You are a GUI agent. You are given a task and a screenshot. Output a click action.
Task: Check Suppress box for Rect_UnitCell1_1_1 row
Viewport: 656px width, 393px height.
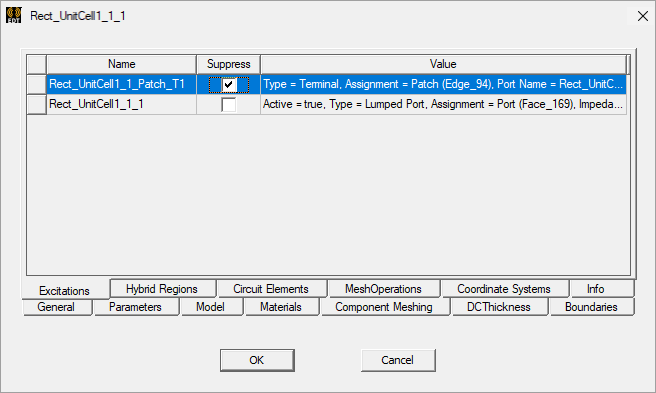coord(228,105)
